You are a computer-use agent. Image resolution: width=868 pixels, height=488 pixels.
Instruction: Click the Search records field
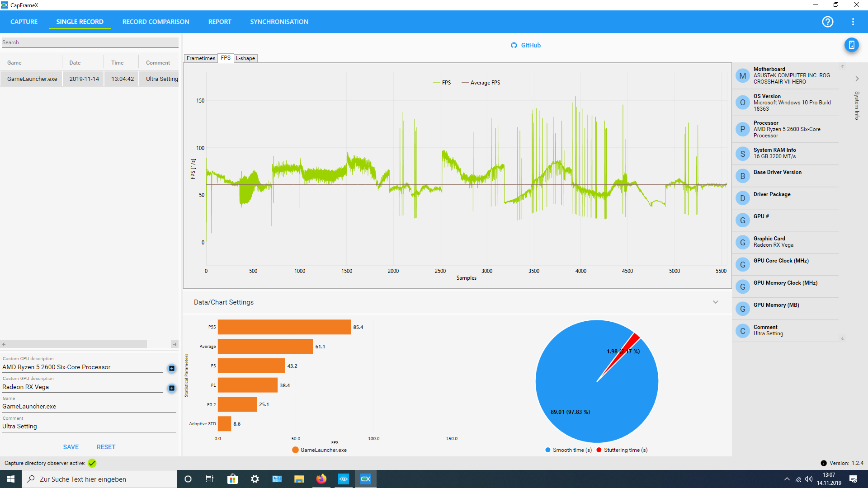[x=90, y=42]
